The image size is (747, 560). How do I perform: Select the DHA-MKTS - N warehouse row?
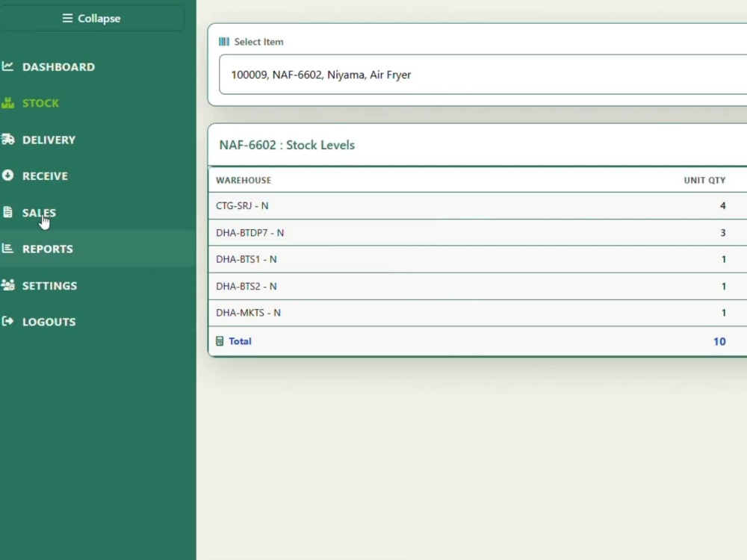pyautogui.click(x=478, y=312)
